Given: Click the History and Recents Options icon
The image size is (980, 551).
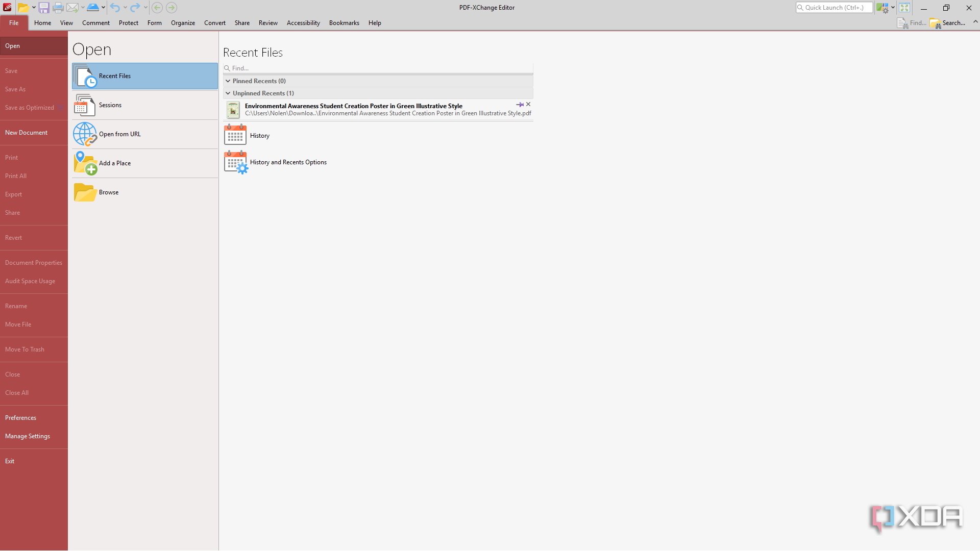Looking at the screenshot, I should 235,162.
